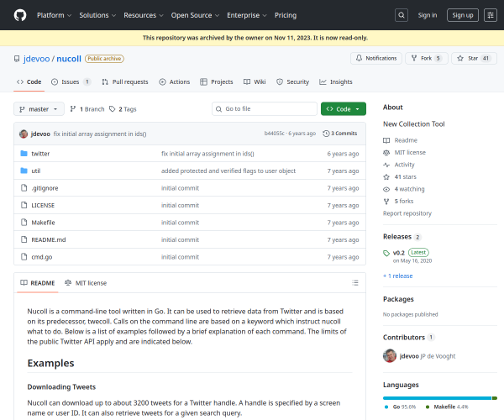Viewport: 504px width, 420px height.
Task: Expand the Solutions menu
Action: click(x=97, y=15)
